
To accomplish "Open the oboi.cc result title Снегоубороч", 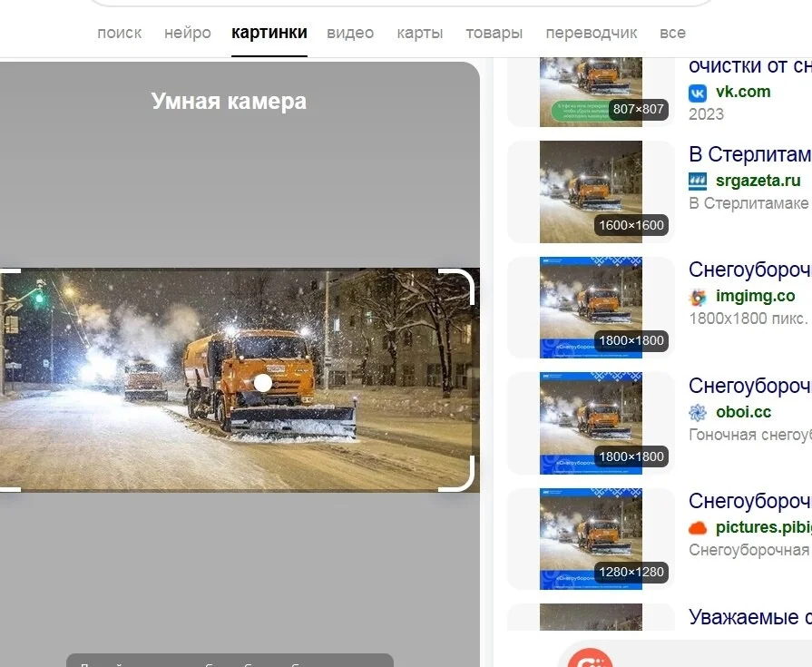I will [750, 386].
